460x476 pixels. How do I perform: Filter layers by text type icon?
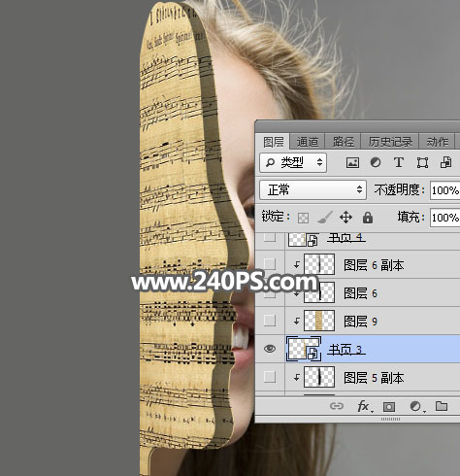coord(399,162)
